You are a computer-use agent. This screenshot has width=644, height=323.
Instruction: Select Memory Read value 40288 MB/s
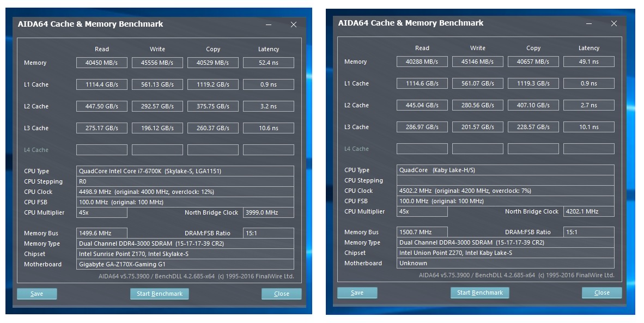(x=422, y=62)
